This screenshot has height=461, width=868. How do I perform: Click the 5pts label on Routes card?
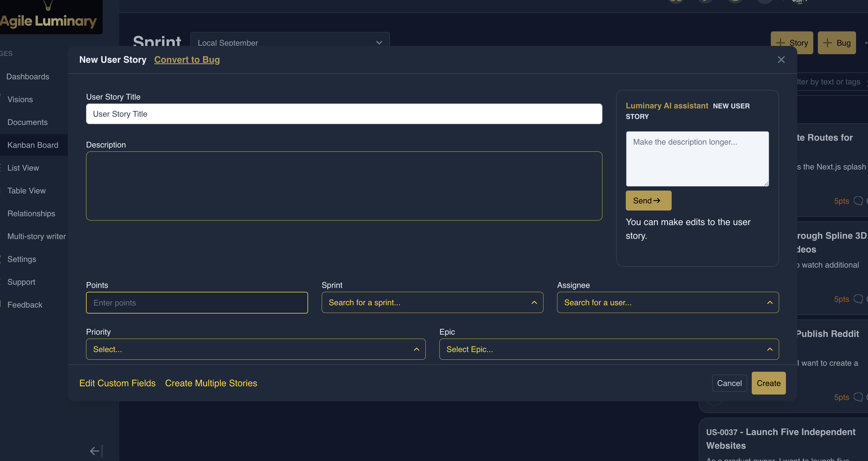[841, 201]
